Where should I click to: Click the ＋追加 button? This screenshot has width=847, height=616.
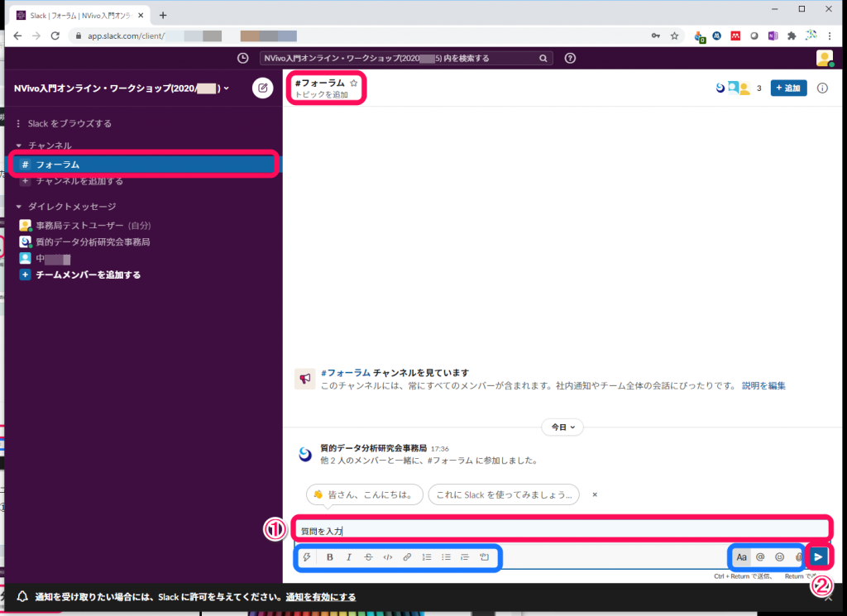pos(788,88)
